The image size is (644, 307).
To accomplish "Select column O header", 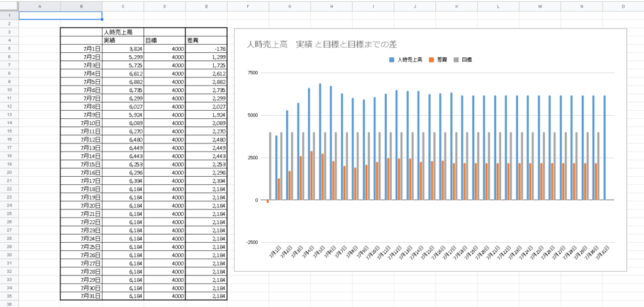I will tap(623, 6).
